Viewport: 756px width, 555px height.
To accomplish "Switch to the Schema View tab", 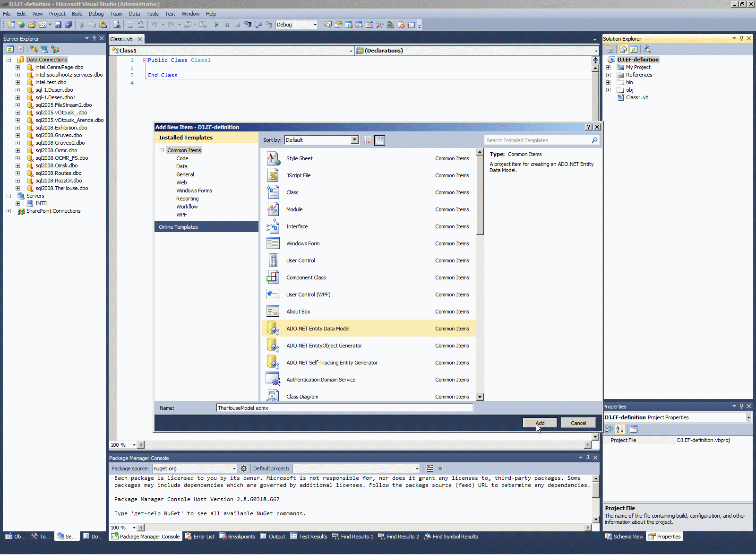I will click(x=624, y=537).
